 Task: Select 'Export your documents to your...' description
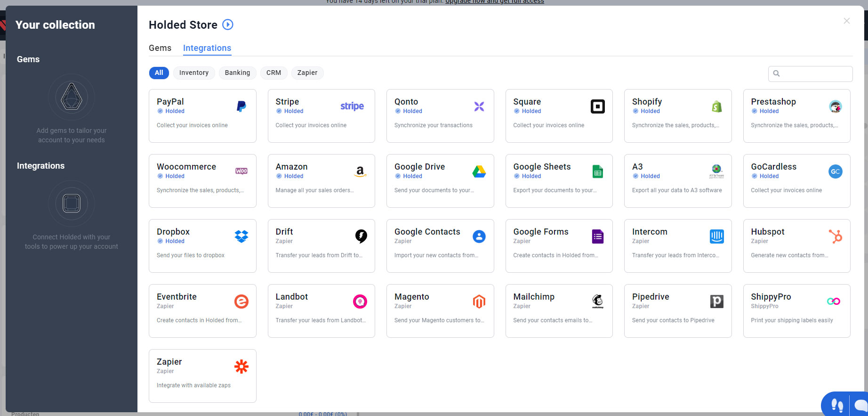pyautogui.click(x=555, y=190)
